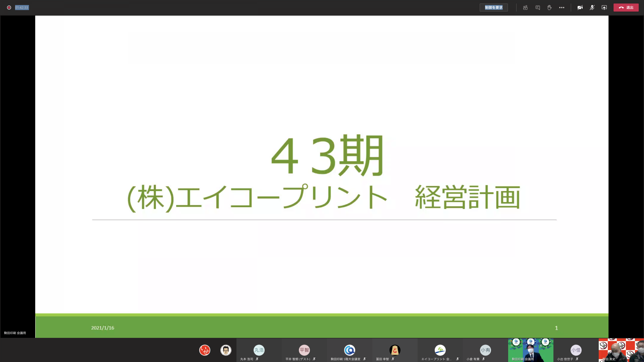This screenshot has height=362, width=644.
Task: Click the muted mic icon beside 小出 佳世子
Action: coord(577,359)
